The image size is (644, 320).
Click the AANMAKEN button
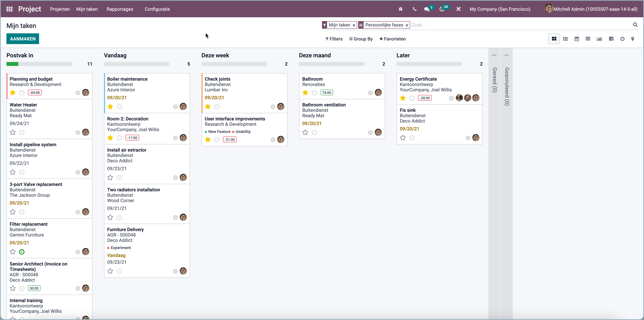tap(22, 39)
